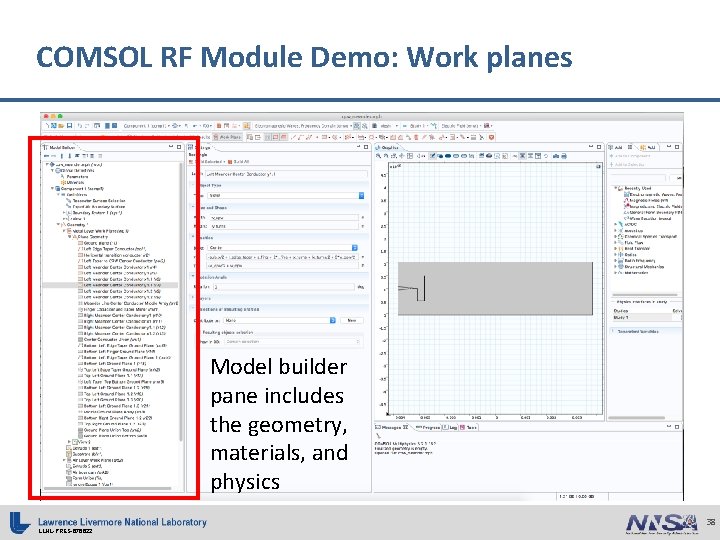The image size is (720, 540).
Task: Click Build All in Settings pane
Action: pos(239,162)
